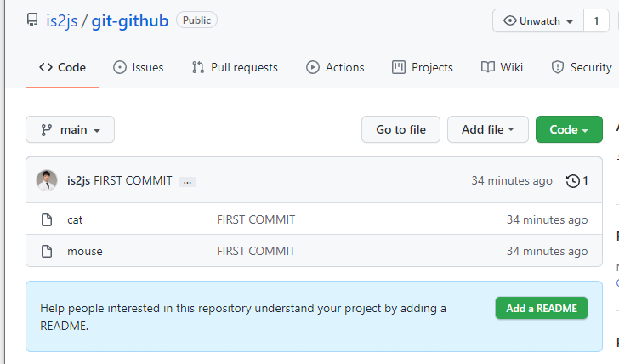Click 34 minutes ago in mouse row

point(548,251)
